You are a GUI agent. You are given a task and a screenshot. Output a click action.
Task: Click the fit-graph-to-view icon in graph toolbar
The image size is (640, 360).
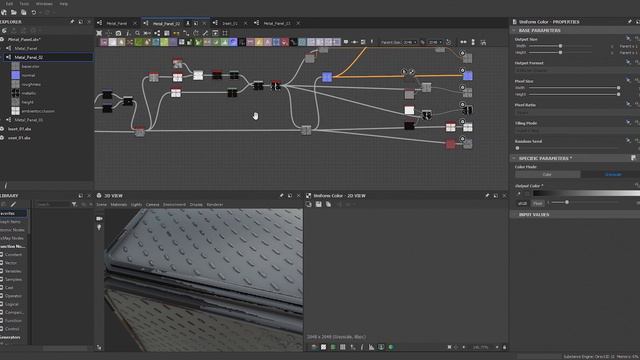pos(99,33)
